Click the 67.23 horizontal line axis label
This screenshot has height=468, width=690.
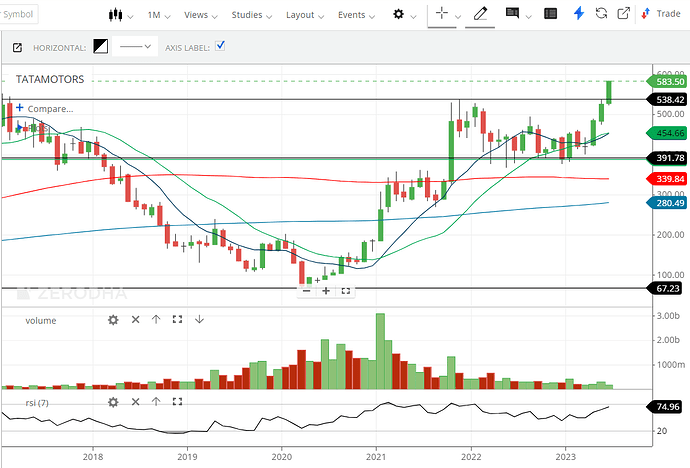coord(664,289)
